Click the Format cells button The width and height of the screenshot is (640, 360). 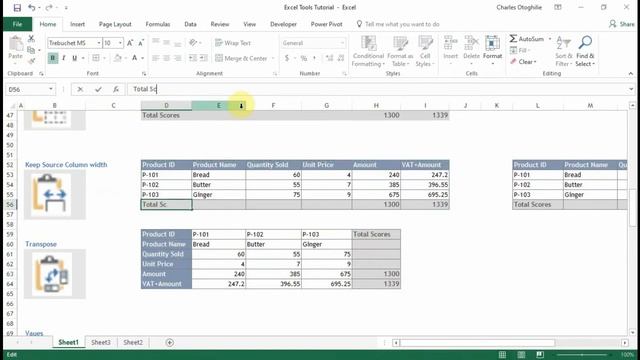click(493, 51)
